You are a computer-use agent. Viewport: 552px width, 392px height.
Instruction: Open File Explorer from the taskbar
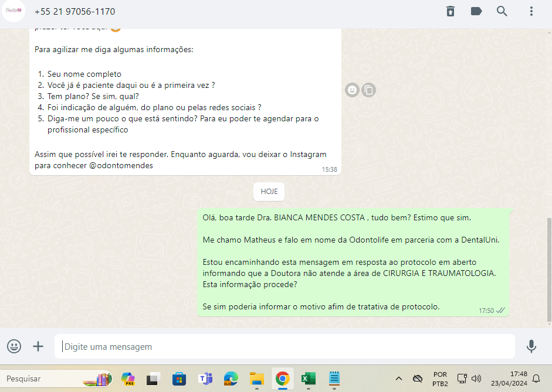tap(256, 379)
